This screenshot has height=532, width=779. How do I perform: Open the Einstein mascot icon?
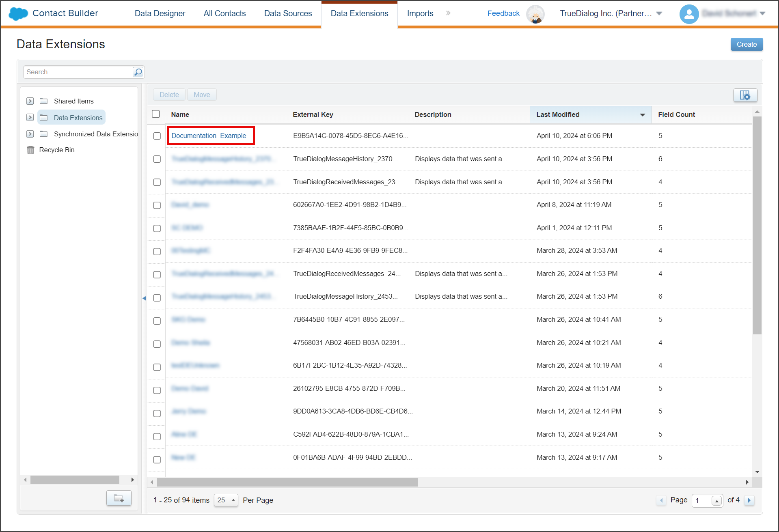click(535, 14)
